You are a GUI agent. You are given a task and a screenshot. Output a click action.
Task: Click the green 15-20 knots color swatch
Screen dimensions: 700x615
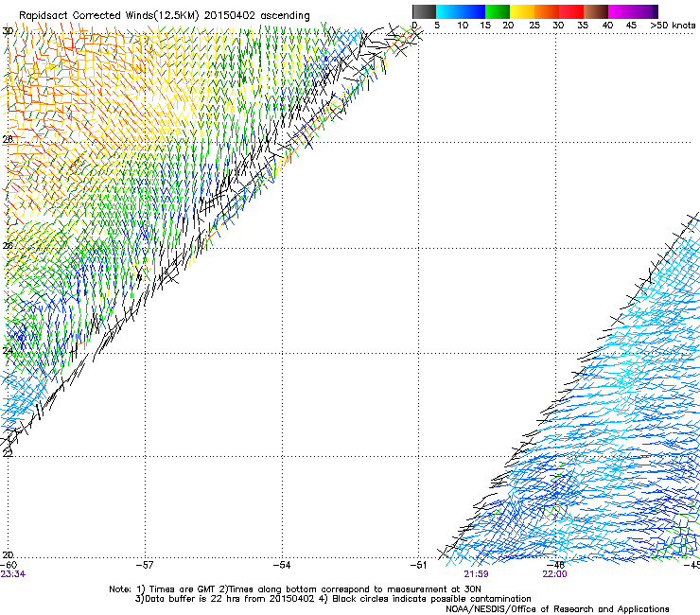498,11
